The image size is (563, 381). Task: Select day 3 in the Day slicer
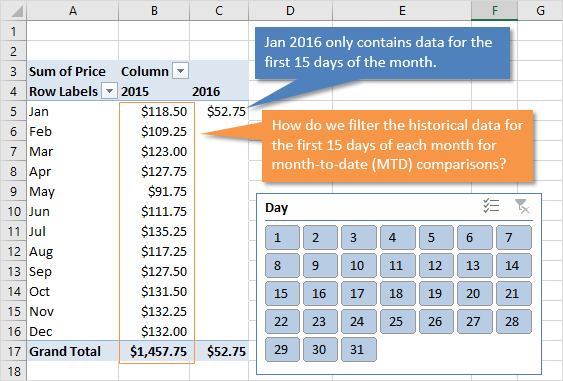coord(359,237)
